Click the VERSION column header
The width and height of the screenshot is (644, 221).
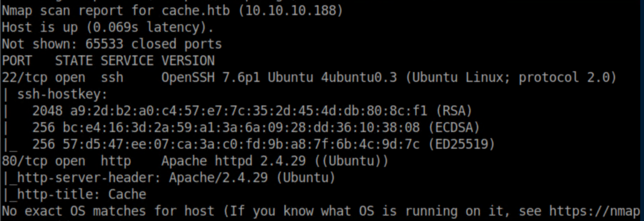[x=188, y=60]
